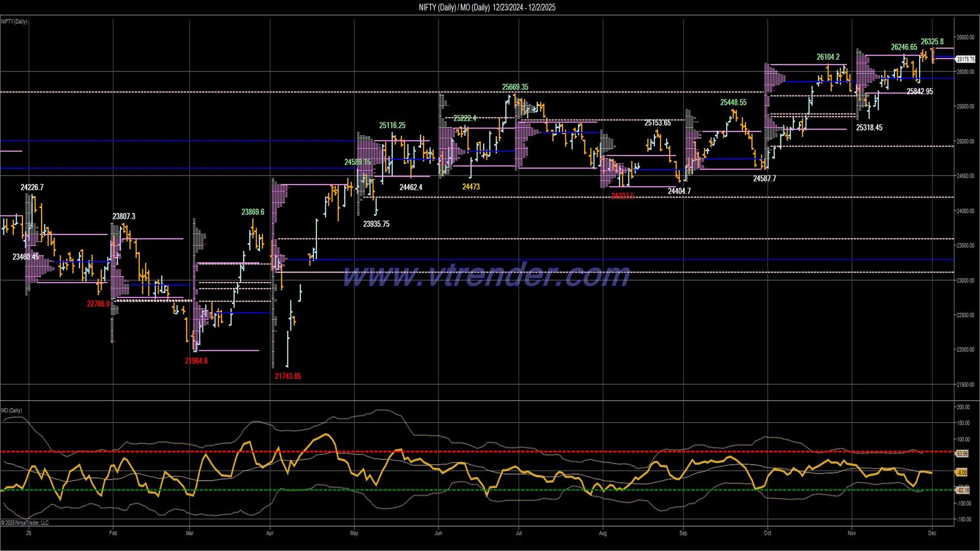Click the 21743.65 red low label

[288, 376]
